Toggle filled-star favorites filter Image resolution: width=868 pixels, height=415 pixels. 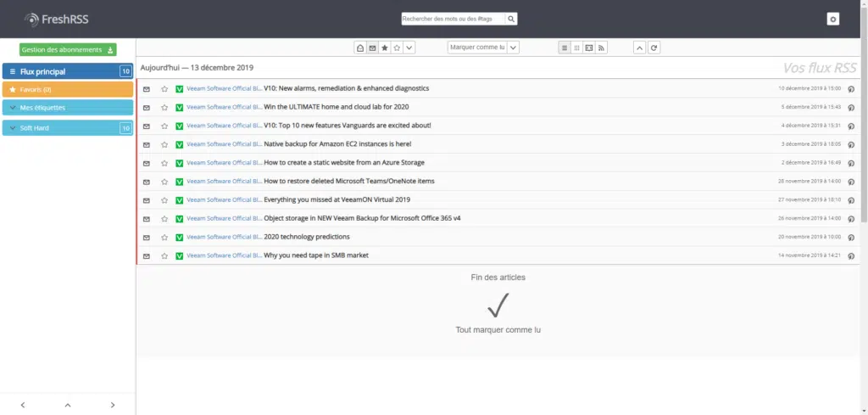pos(385,48)
